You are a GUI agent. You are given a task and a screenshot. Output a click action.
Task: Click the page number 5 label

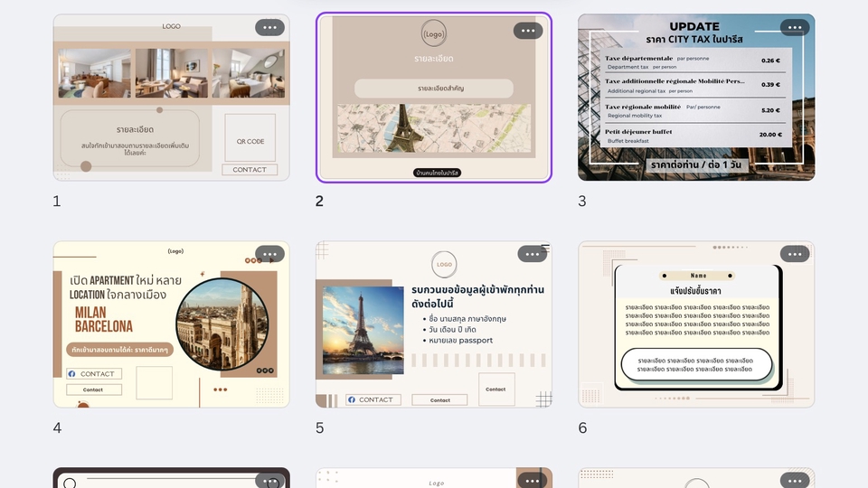pos(319,428)
